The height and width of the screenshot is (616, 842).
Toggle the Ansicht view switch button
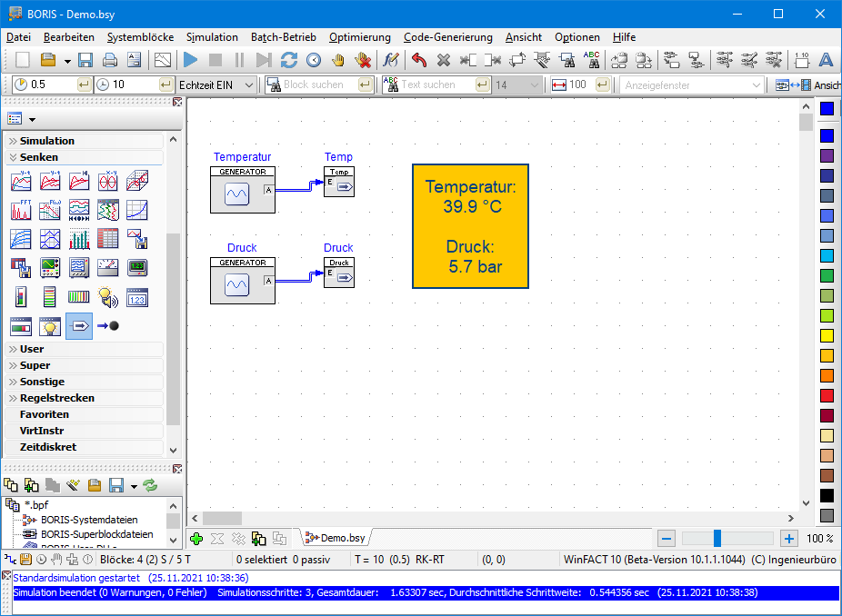click(x=807, y=84)
